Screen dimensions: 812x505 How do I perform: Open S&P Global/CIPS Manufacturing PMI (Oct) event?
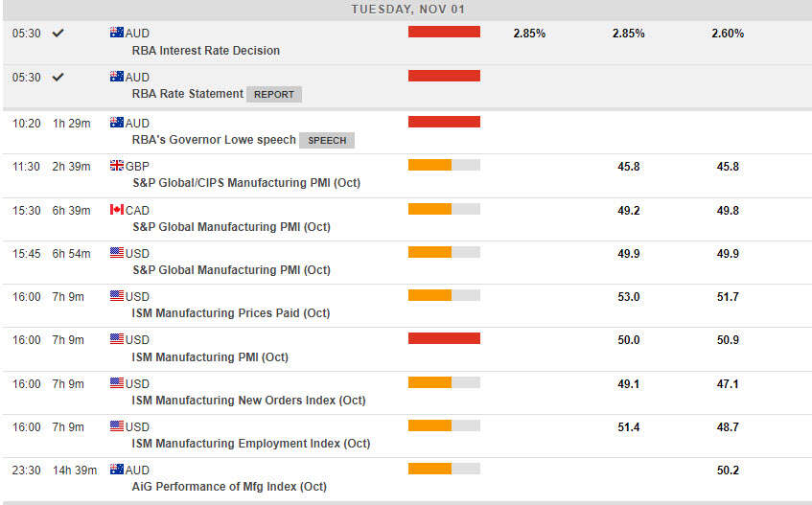pyautogui.click(x=246, y=182)
